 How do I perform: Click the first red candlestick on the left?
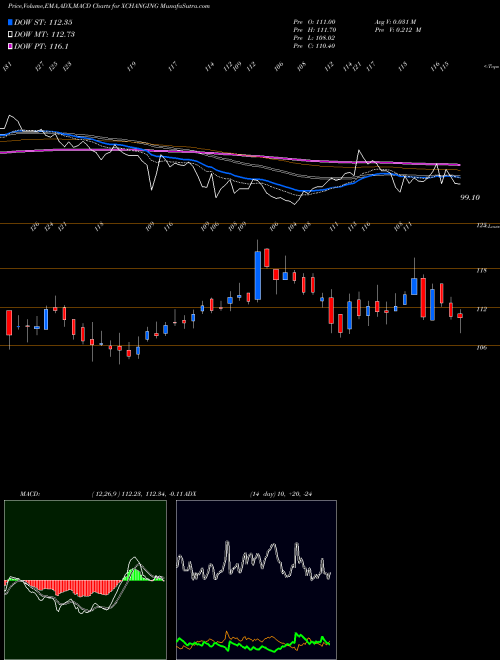pyautogui.click(x=9, y=322)
